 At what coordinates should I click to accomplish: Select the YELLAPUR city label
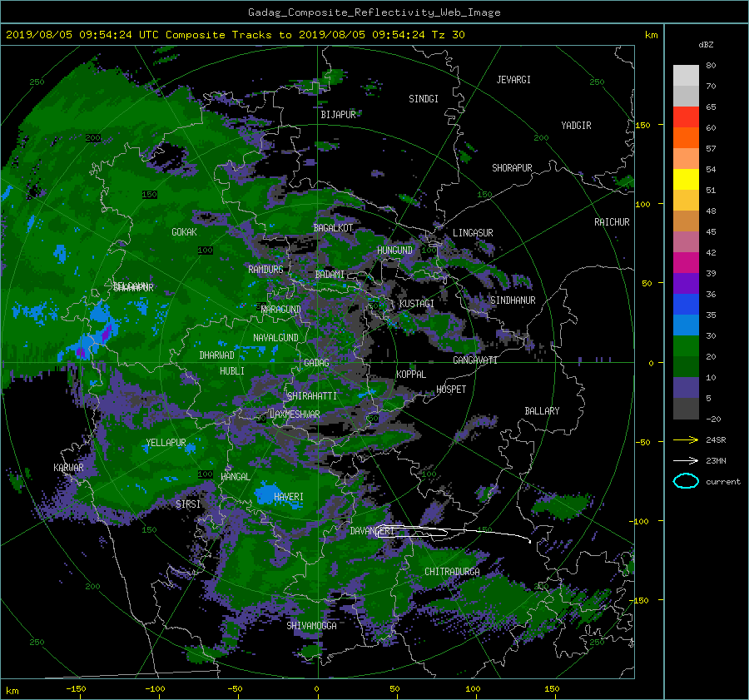click(x=166, y=443)
